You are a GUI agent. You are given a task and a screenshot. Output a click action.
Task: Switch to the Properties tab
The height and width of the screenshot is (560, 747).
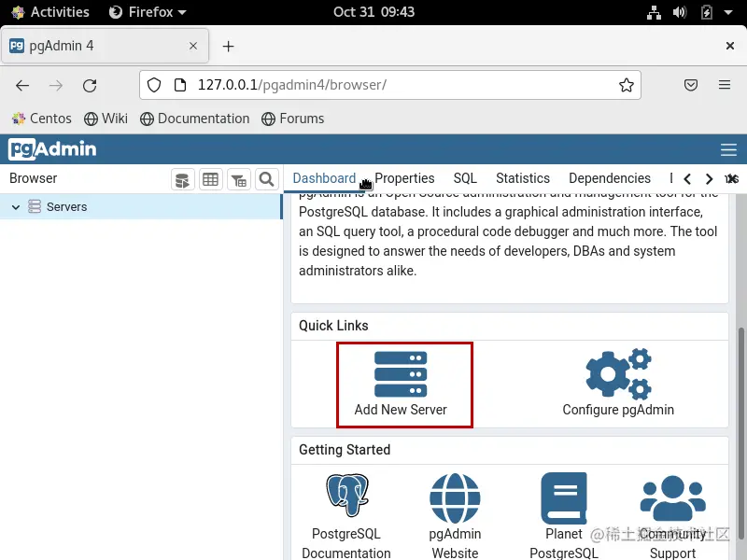pos(404,178)
